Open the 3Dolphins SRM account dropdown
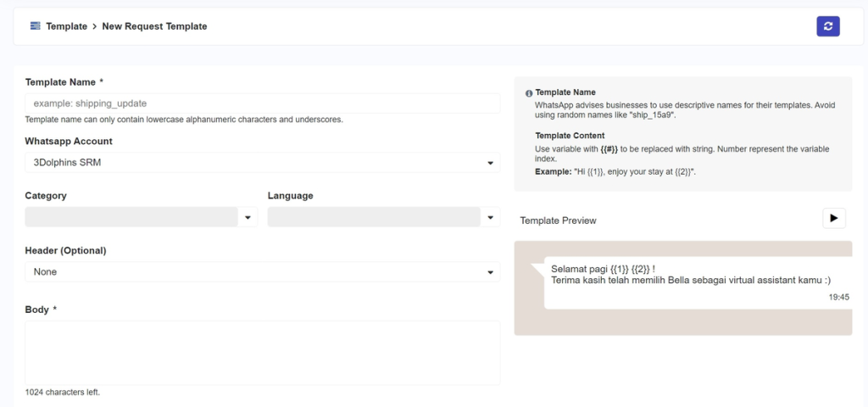This screenshot has height=407, width=868. click(254, 163)
